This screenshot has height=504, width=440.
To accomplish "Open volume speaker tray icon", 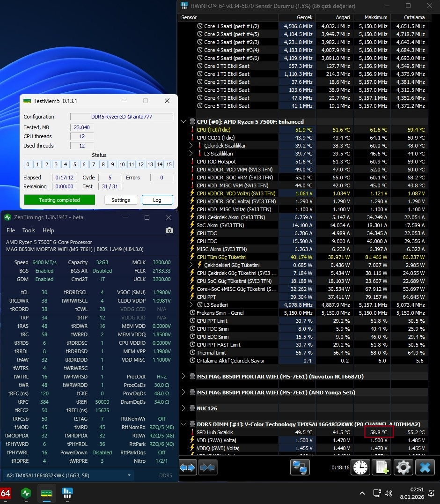I will 389,493.
